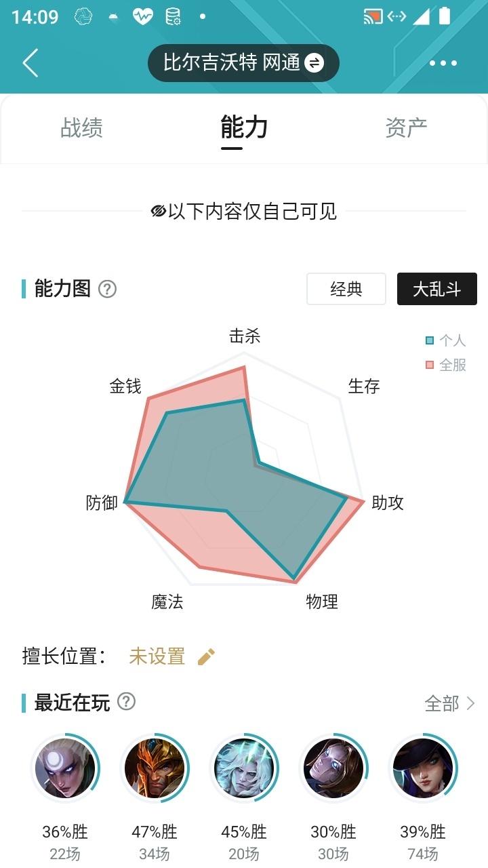
Task: Open the 47% win rate champion avatar
Action: coord(155,768)
